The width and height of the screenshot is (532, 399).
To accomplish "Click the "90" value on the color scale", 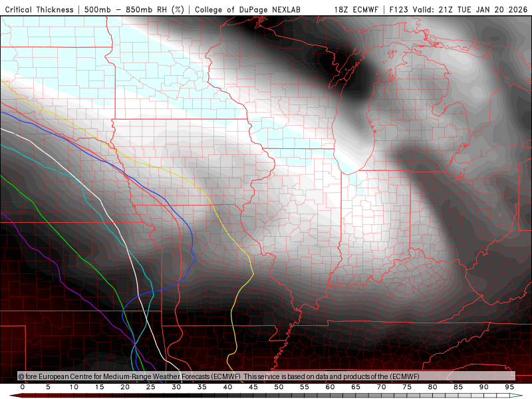I will coord(484,387).
